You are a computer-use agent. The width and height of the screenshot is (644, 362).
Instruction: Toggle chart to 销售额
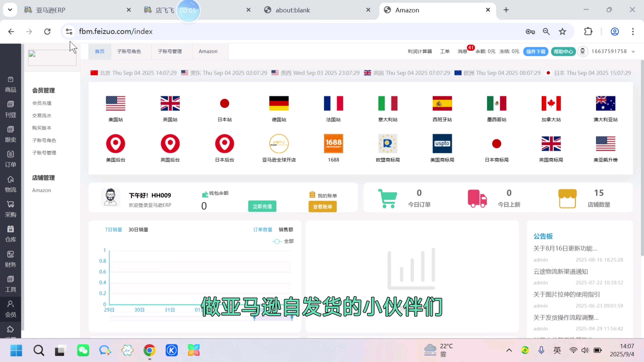286,230
